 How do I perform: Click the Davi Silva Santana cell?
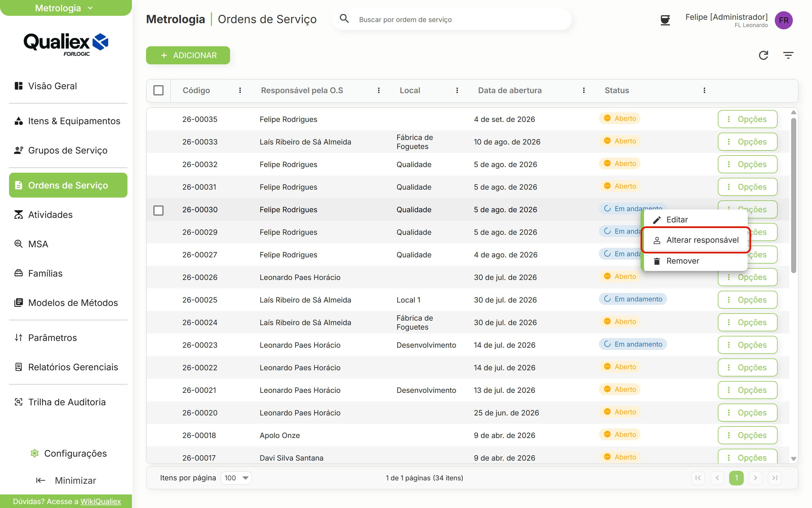point(291,458)
